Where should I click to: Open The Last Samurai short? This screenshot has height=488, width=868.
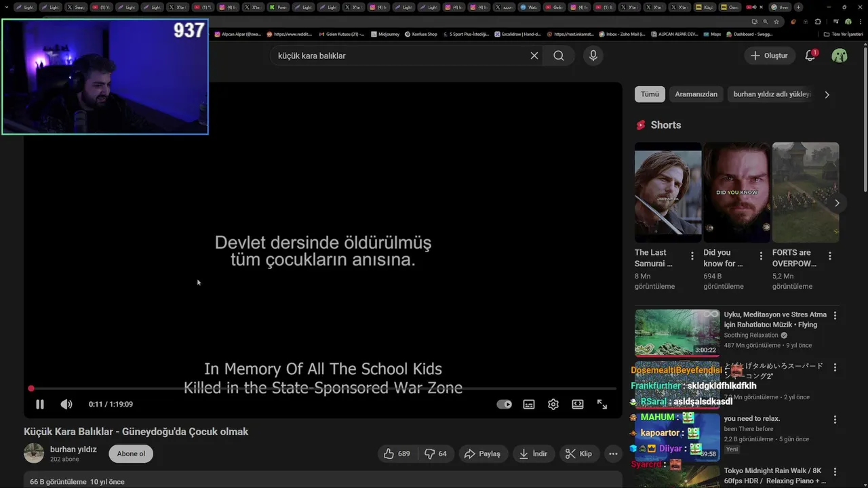[x=668, y=192]
